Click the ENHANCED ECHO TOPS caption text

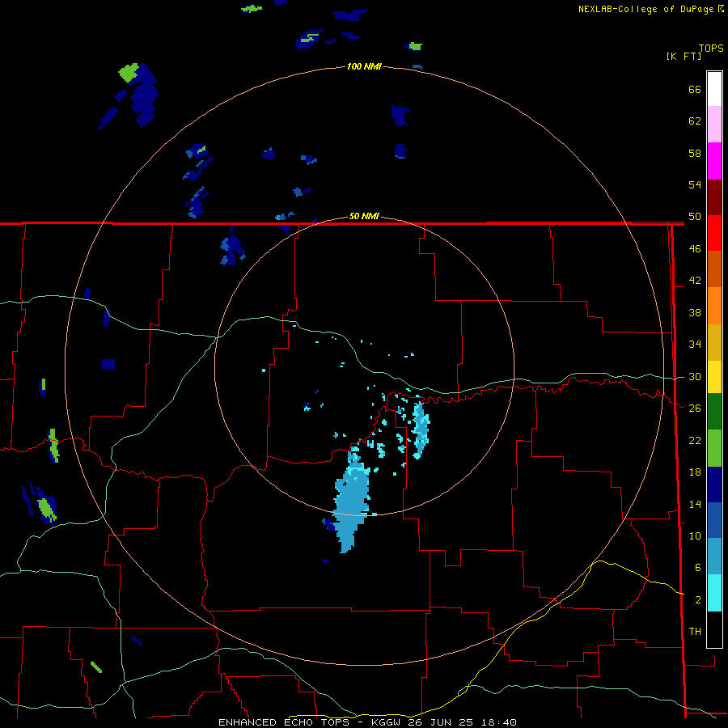(x=284, y=722)
